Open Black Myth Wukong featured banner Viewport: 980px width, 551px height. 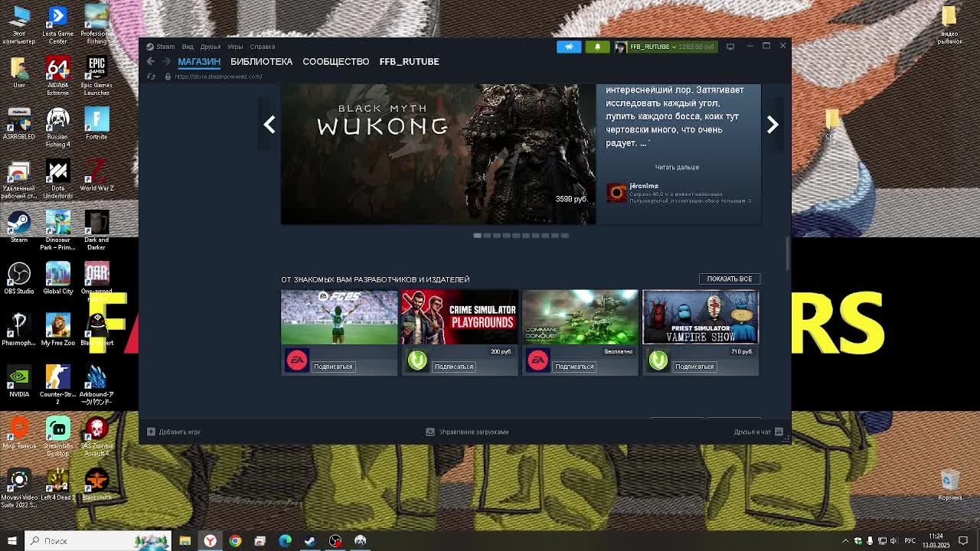tap(438, 154)
